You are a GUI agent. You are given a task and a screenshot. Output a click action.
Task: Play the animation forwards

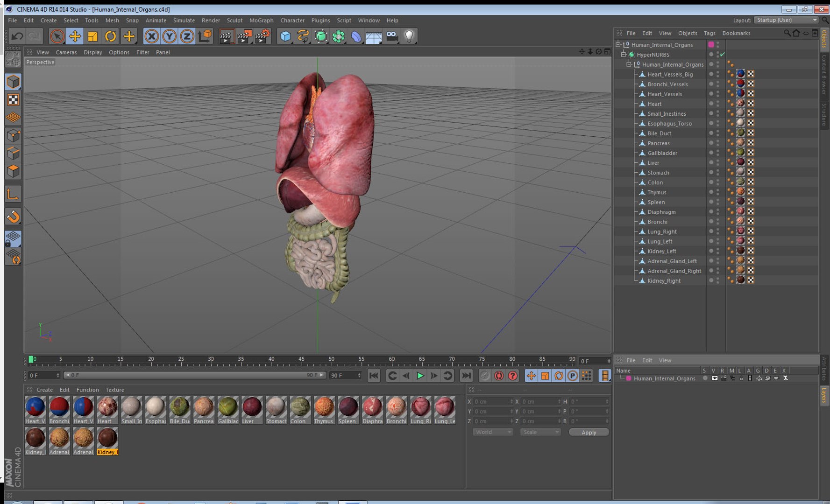420,376
